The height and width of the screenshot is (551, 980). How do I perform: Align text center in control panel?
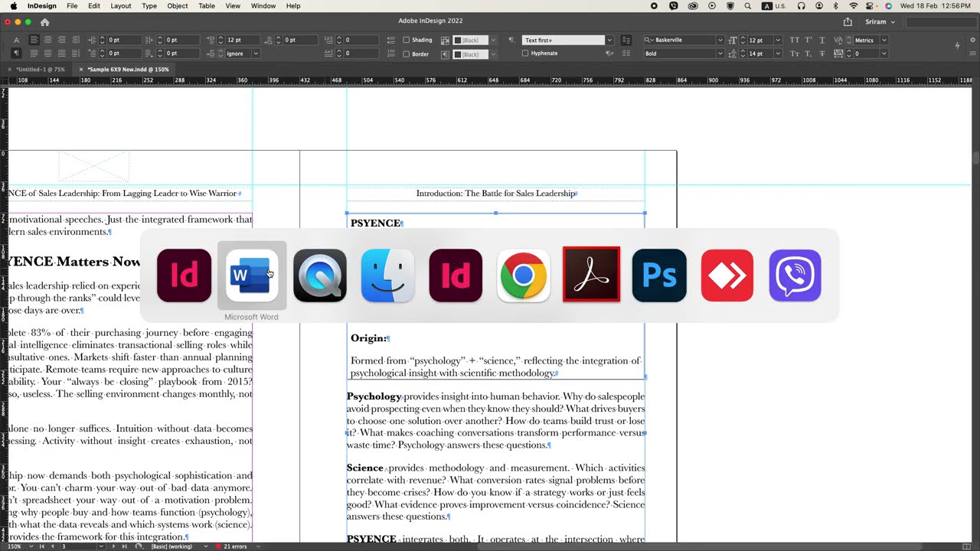coord(48,40)
